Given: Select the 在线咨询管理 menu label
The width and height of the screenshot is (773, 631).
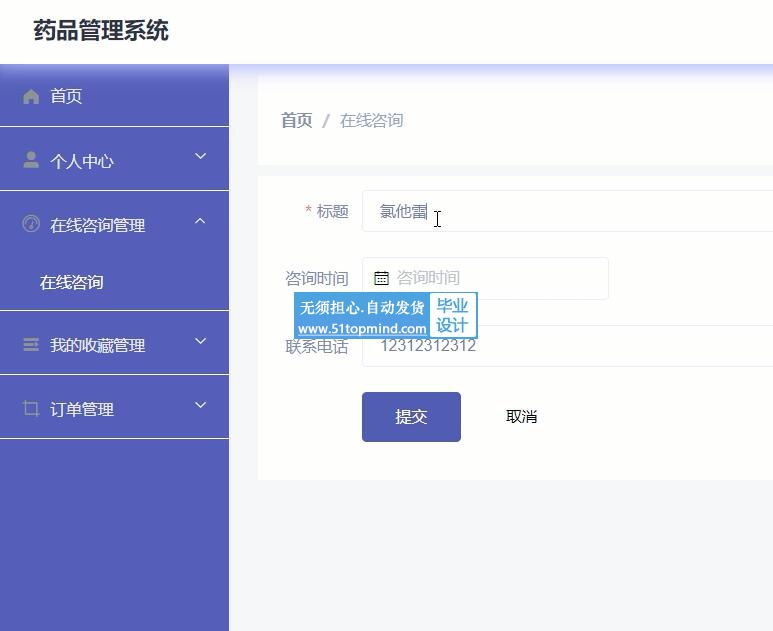Looking at the screenshot, I should coord(97,225).
